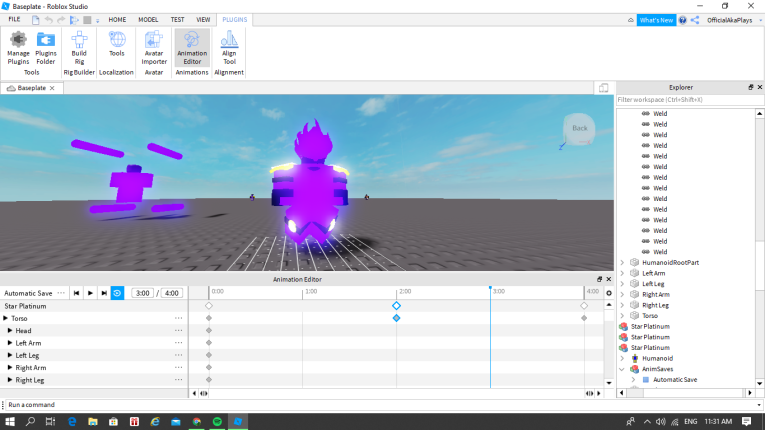Select the Torso keyframe at 2:00
This screenshot has width=765, height=430.
click(396, 318)
